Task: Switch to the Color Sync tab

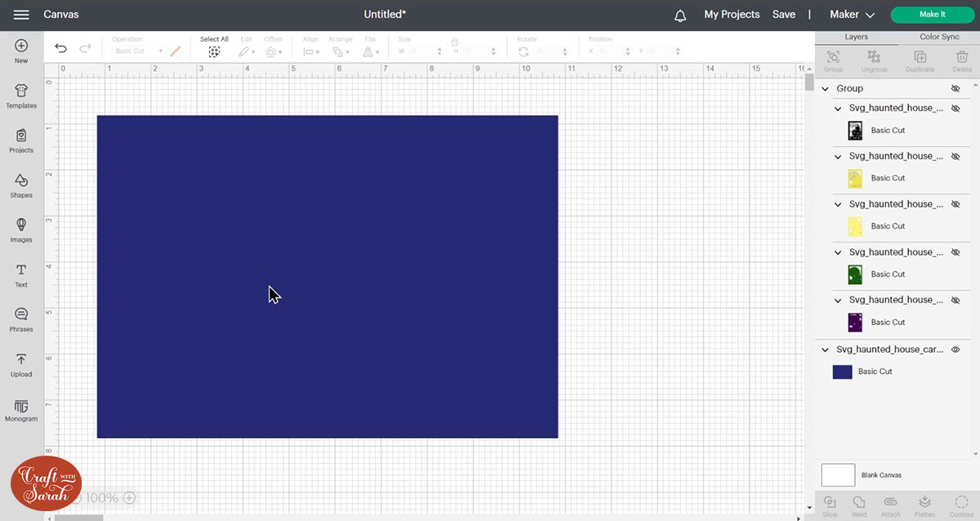Action: [939, 37]
